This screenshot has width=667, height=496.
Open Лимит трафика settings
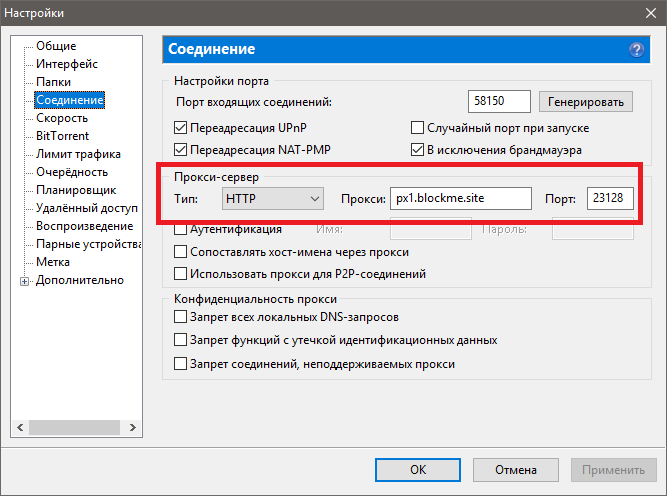[x=78, y=154]
